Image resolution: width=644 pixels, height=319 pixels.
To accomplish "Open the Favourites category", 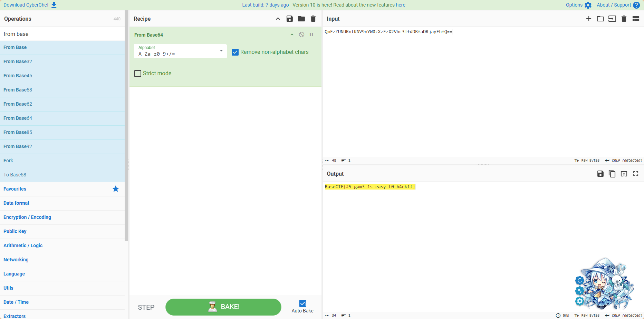I will click(15, 189).
